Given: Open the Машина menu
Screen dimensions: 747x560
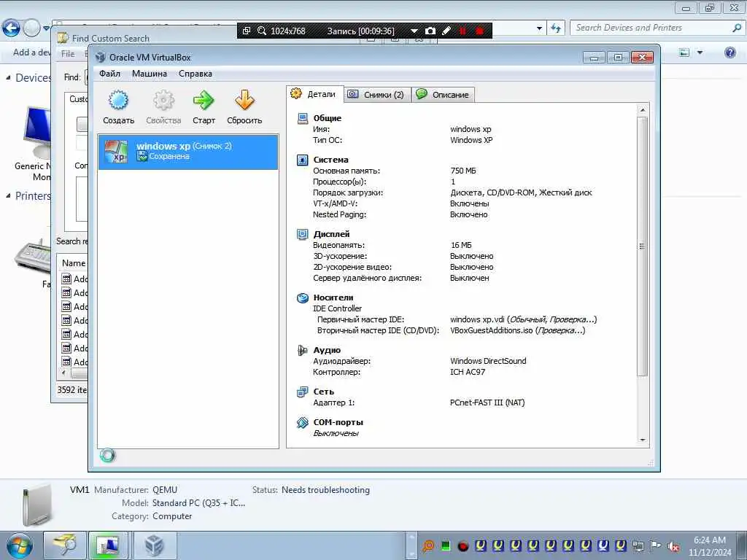Looking at the screenshot, I should tap(149, 74).
